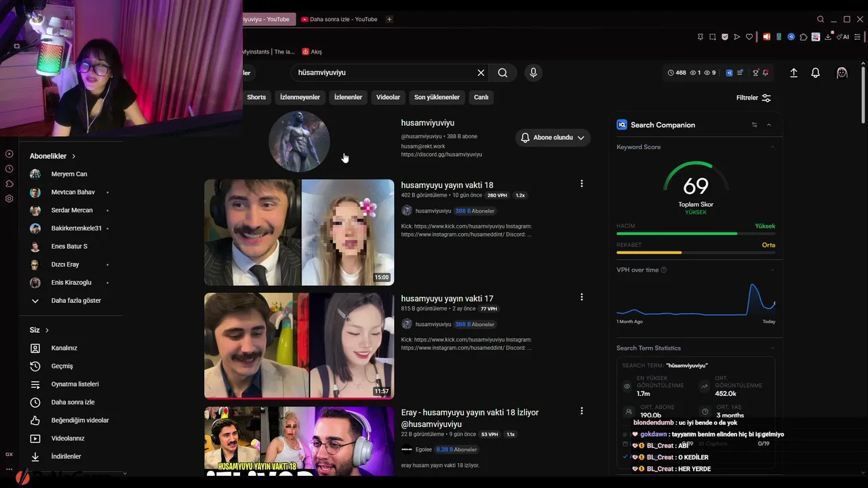Click the VPH over time help icon
Viewport: 868px width, 488px height.
663,270
